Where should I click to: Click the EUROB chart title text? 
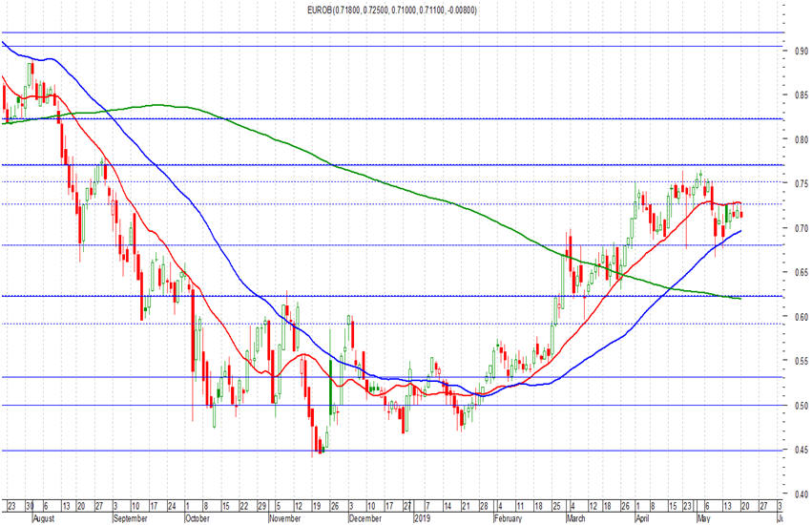click(392, 10)
